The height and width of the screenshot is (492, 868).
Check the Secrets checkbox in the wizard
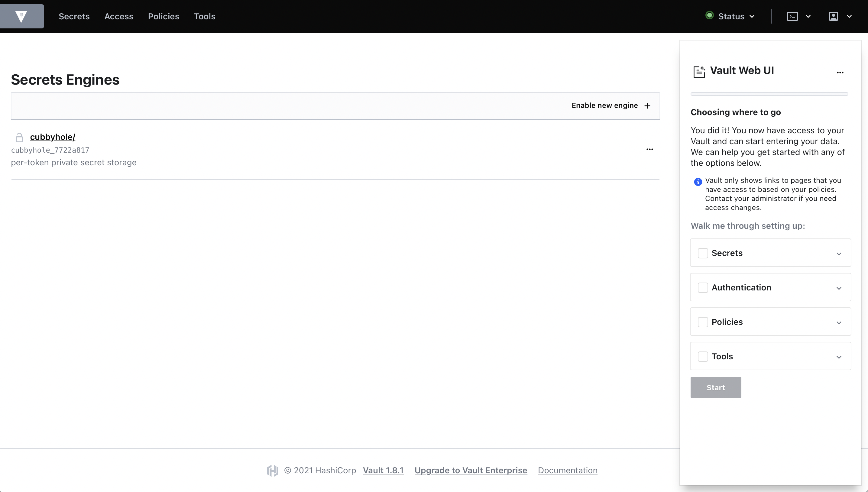pyautogui.click(x=703, y=253)
